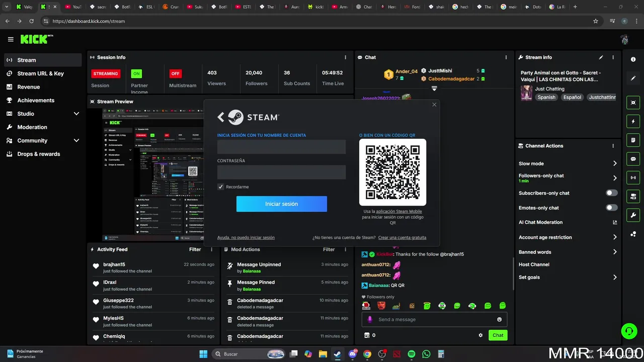The height and width of the screenshot is (362, 644).
Task: Toggle the wrench panel icon in right toolbar
Action: click(633, 215)
